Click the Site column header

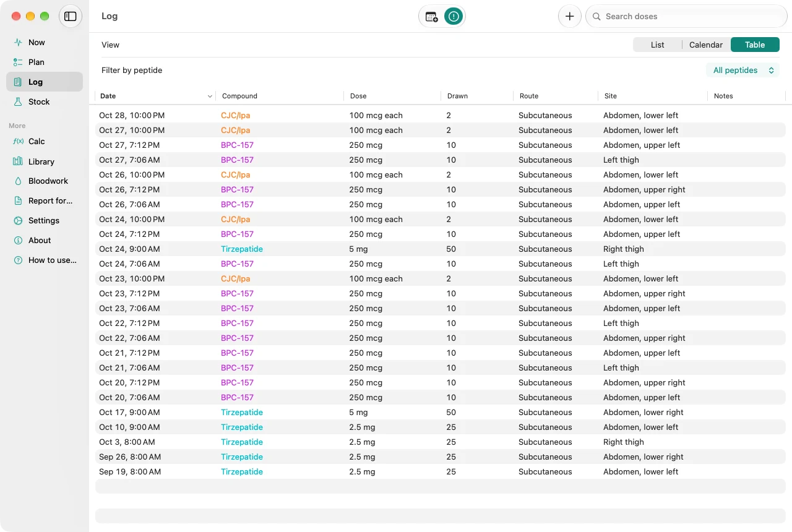coord(652,96)
